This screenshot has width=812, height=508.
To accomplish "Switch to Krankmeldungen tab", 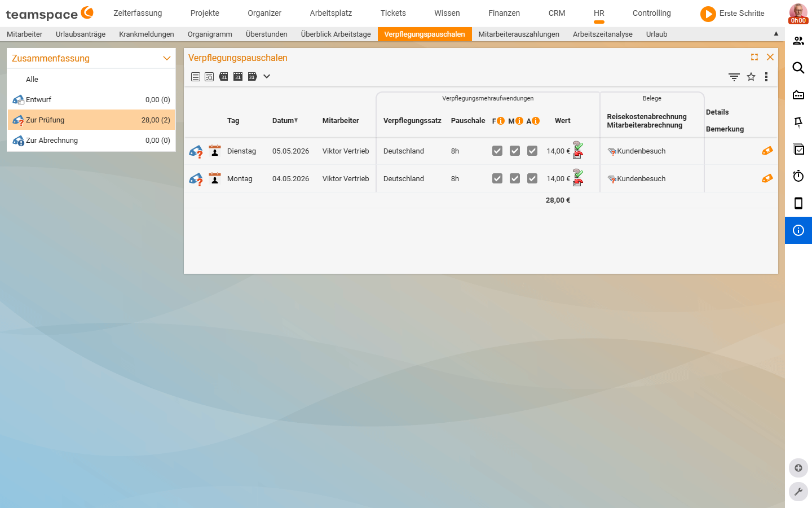I will click(x=147, y=34).
